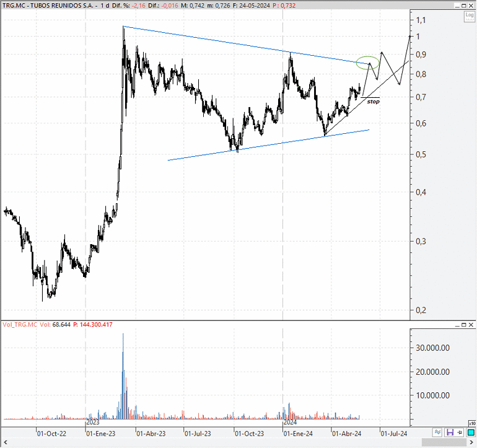Click the 'Vol_TRG.MC' indicator label
Screen dimensions: 477x448
(x=20, y=325)
